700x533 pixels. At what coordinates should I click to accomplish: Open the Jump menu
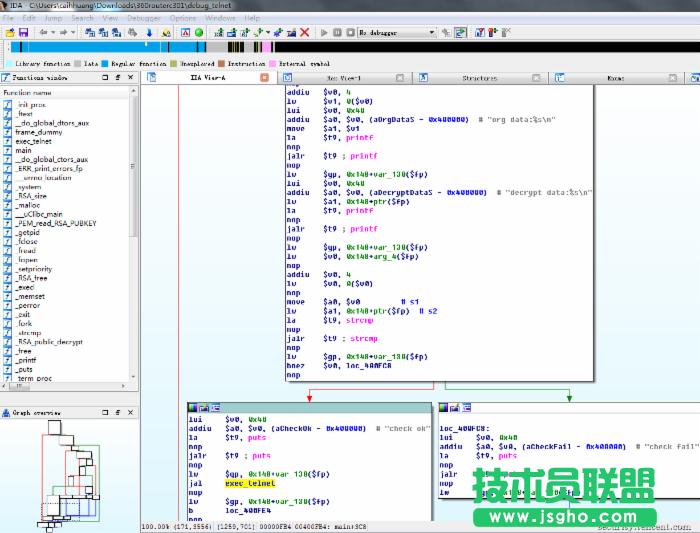pyautogui.click(x=53, y=18)
